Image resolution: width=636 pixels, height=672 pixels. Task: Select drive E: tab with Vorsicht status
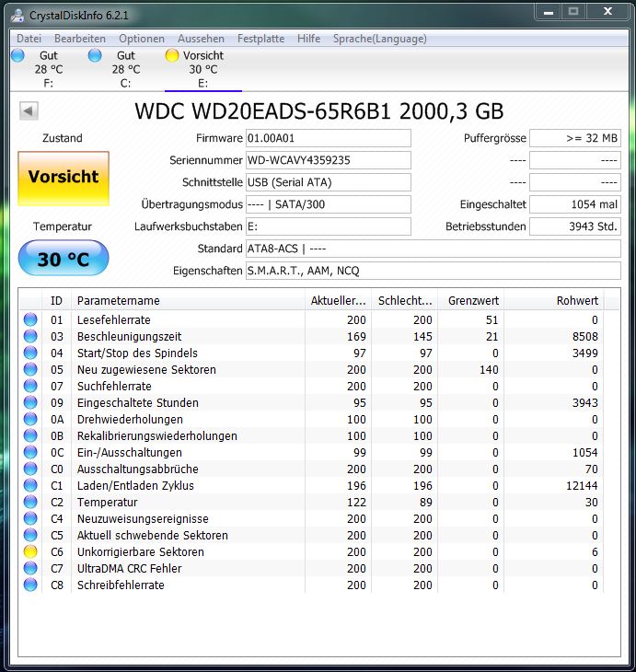click(x=203, y=69)
